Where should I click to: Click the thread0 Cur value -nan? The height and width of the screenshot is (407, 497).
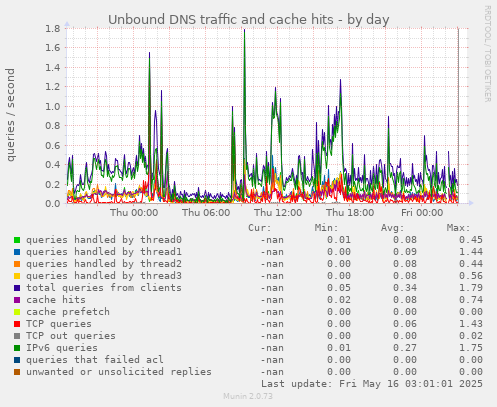click(272, 240)
